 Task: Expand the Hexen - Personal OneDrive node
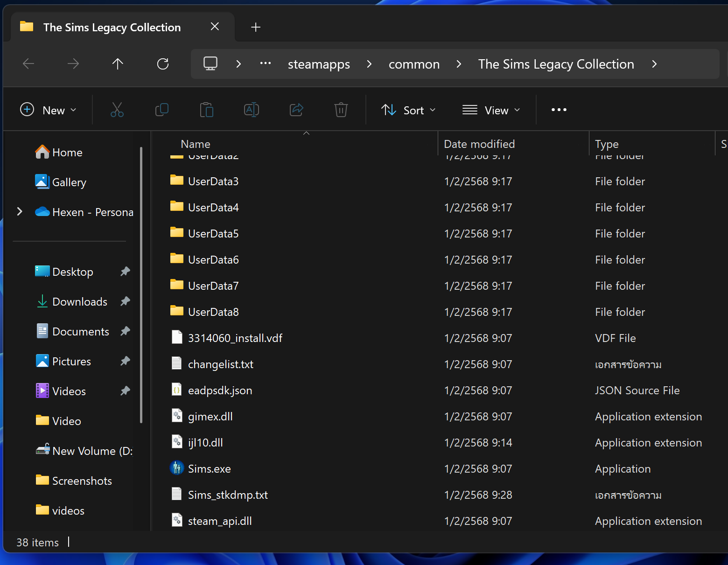click(20, 212)
